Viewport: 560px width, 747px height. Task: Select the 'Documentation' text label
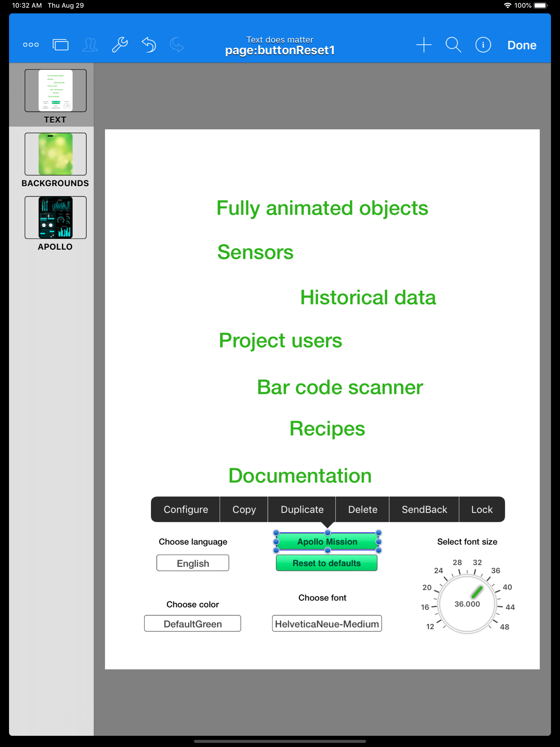tap(300, 475)
